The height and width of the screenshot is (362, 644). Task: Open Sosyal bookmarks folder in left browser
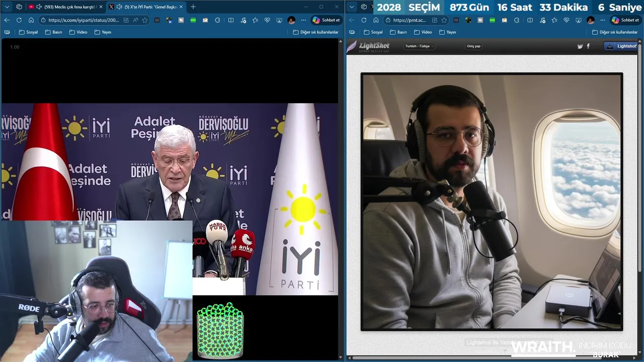(x=28, y=32)
